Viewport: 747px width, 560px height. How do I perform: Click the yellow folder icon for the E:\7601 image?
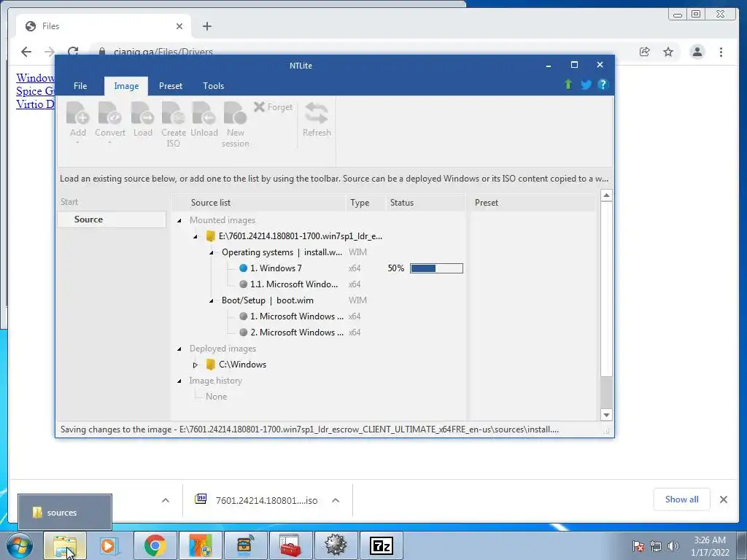click(x=211, y=236)
